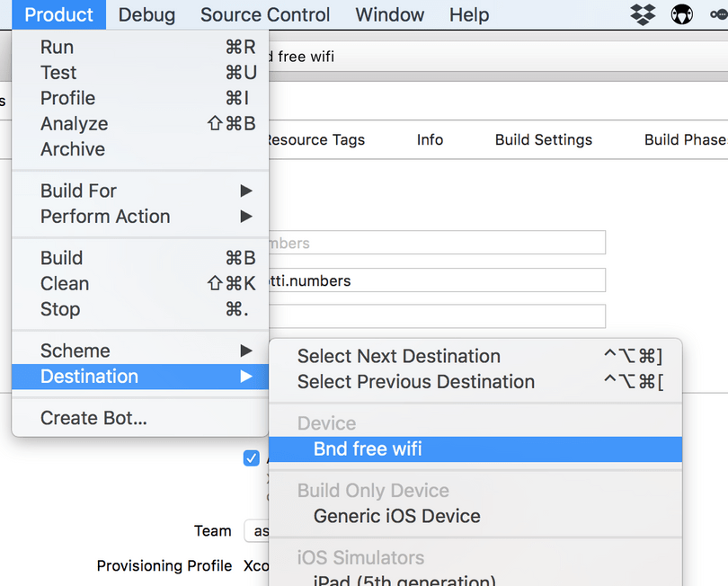Open the Dropbox menu bar icon
The width and height of the screenshot is (728, 586).
pos(642,15)
